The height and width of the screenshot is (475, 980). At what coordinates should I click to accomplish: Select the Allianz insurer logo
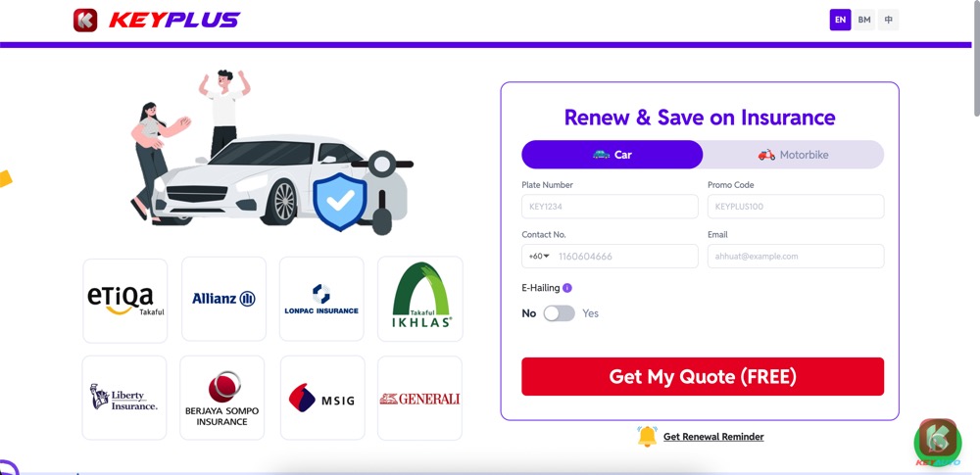pyautogui.click(x=223, y=299)
